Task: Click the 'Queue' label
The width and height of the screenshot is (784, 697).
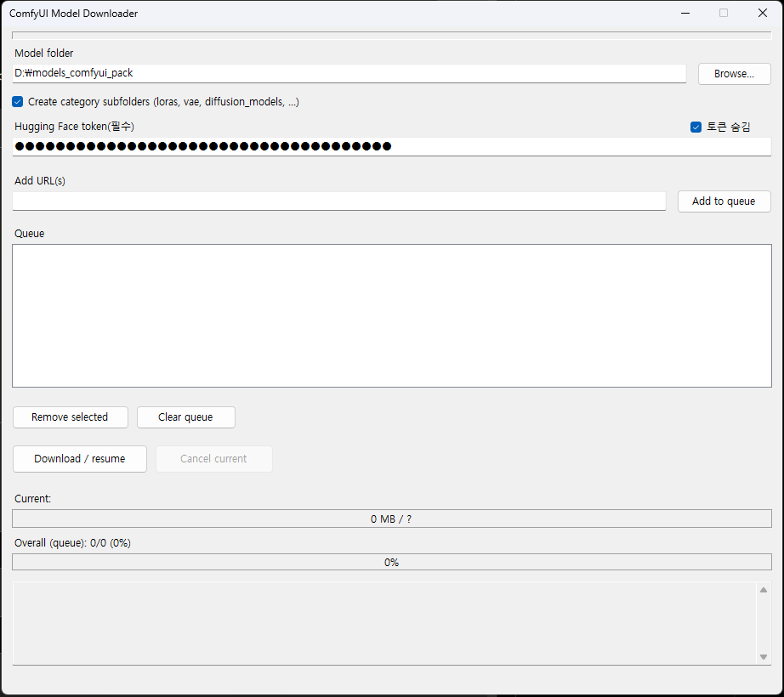Action: point(30,234)
